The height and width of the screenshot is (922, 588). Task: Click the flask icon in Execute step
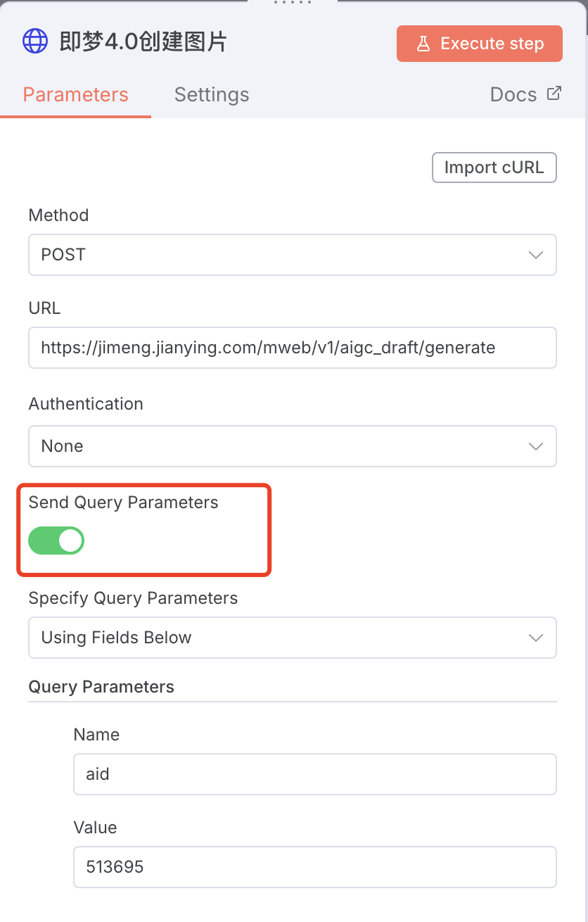coord(423,44)
